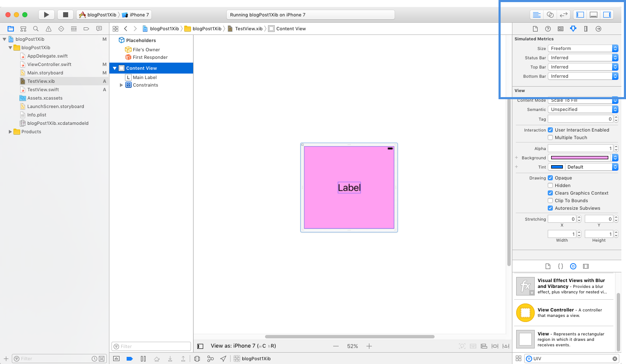
Task: Open the Size Freeform dropdown
Action: click(583, 48)
